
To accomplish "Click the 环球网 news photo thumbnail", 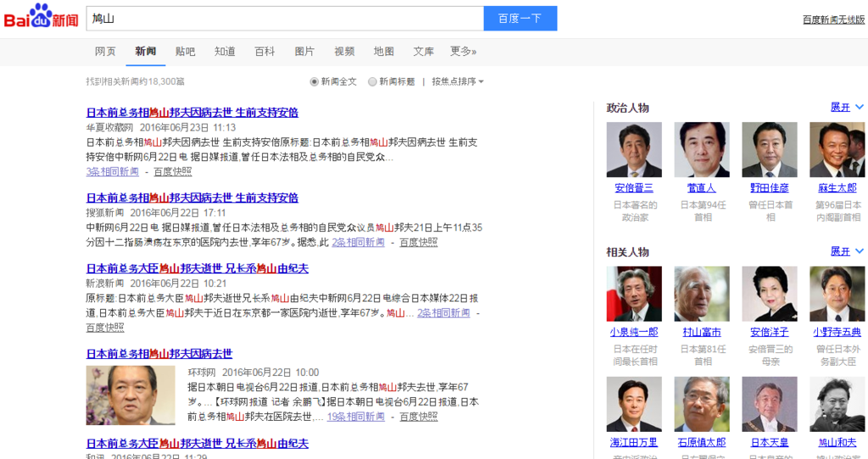I will click(131, 395).
